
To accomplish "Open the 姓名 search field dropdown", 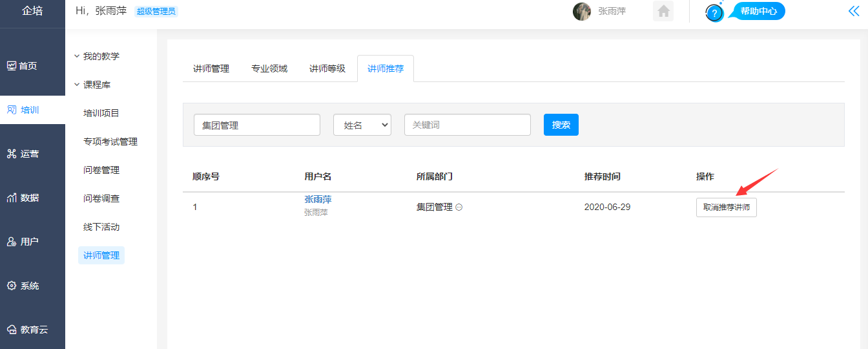I will [x=362, y=125].
